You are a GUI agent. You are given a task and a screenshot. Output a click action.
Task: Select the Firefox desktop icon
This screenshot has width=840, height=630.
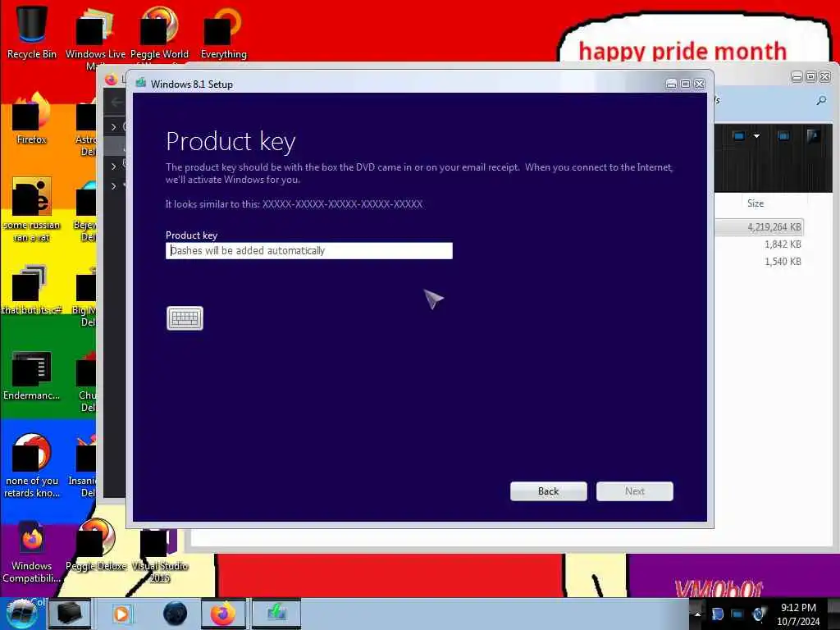point(32,119)
